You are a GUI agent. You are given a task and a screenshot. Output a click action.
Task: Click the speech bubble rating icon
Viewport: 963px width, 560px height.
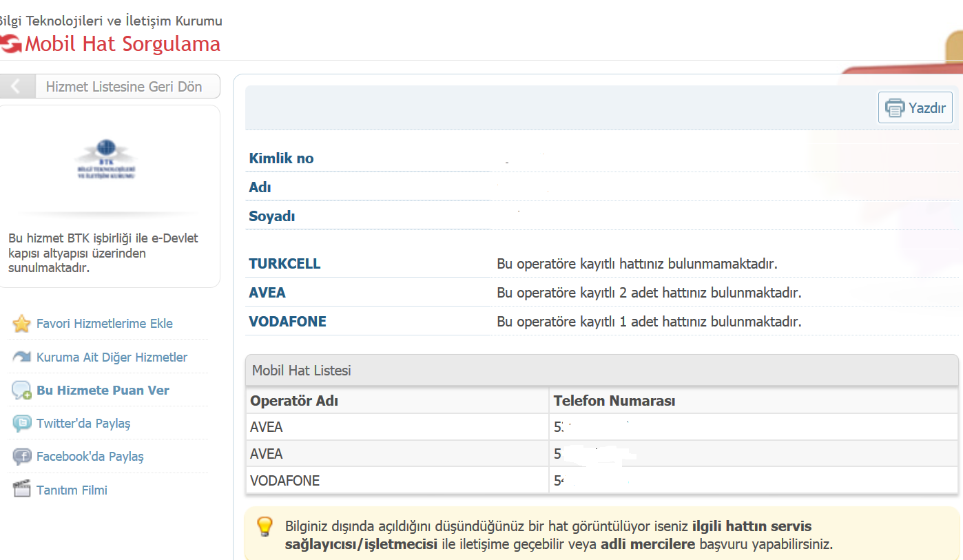click(x=22, y=391)
